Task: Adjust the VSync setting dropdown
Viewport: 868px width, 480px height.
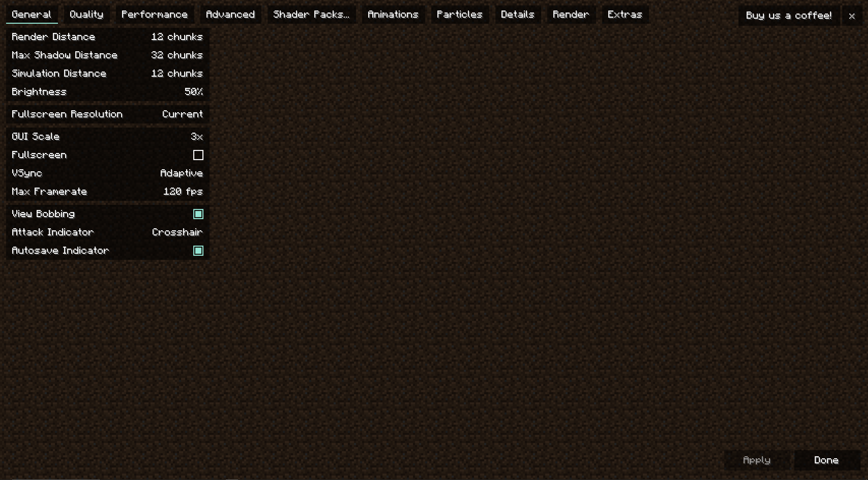Action: [x=181, y=173]
